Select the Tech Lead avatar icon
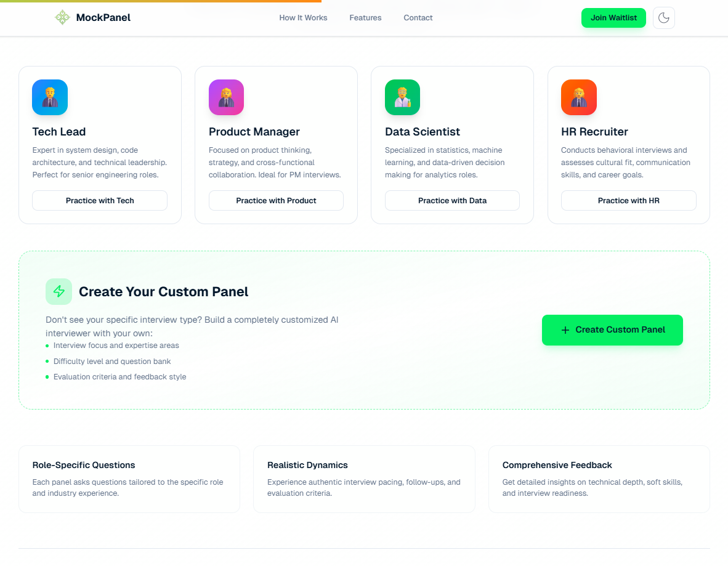Screen dimensions: 728x566 49,97
